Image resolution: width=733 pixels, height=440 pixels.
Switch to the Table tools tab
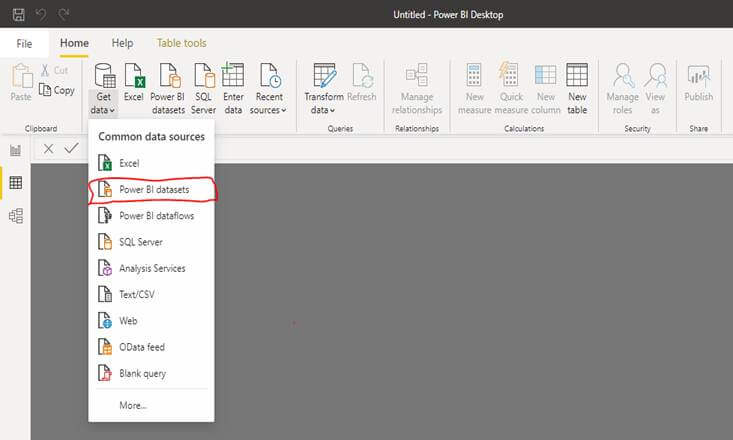pos(181,43)
